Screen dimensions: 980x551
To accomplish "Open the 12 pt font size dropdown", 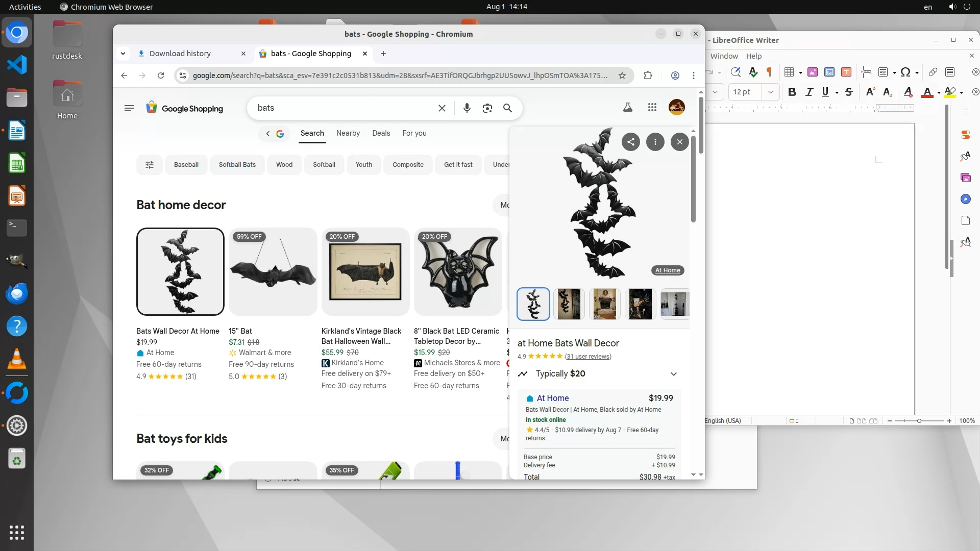I will 770,92.
